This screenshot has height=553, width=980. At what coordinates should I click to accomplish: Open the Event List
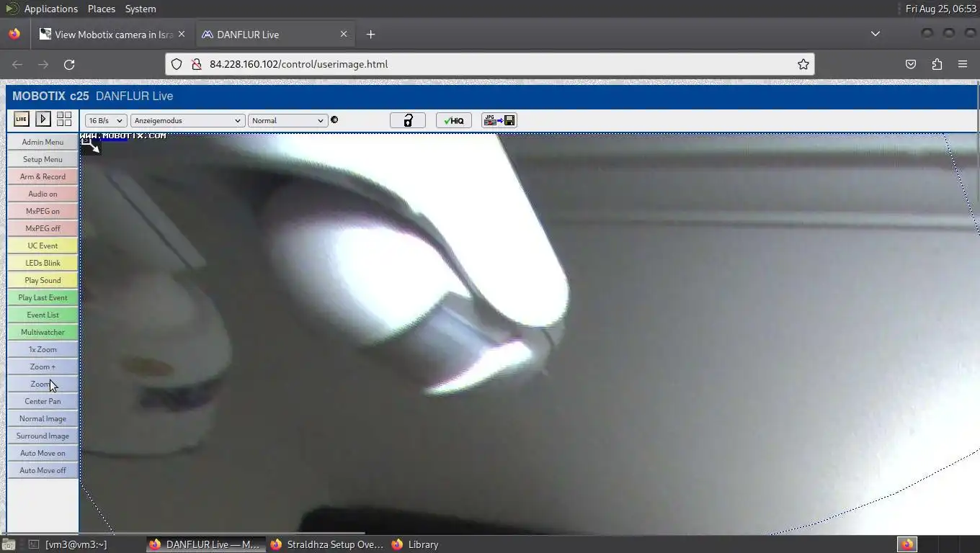pos(43,315)
